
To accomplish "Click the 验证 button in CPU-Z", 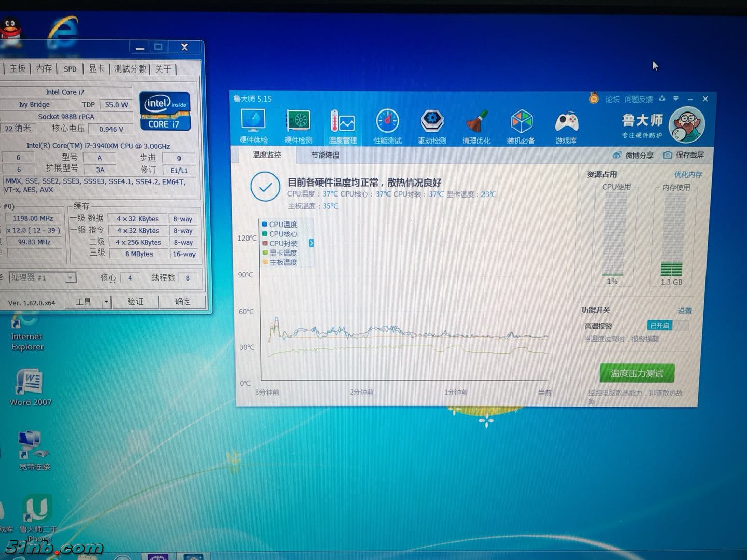I will pos(135,301).
